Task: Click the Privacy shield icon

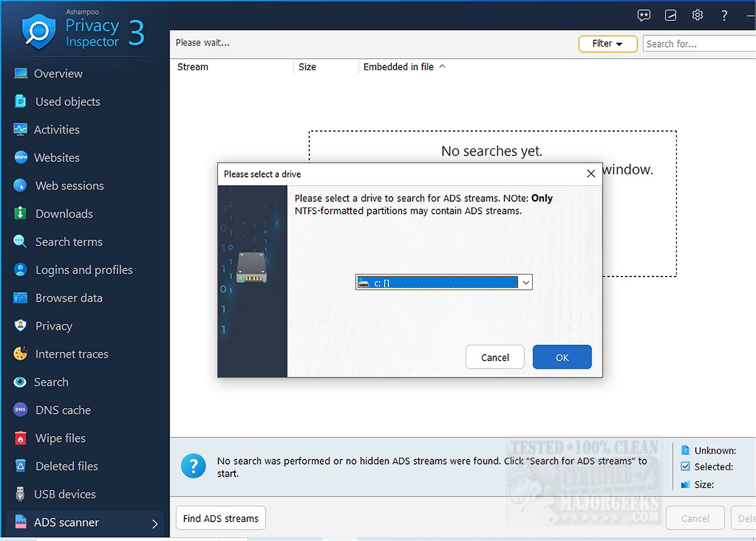Action: [21, 326]
